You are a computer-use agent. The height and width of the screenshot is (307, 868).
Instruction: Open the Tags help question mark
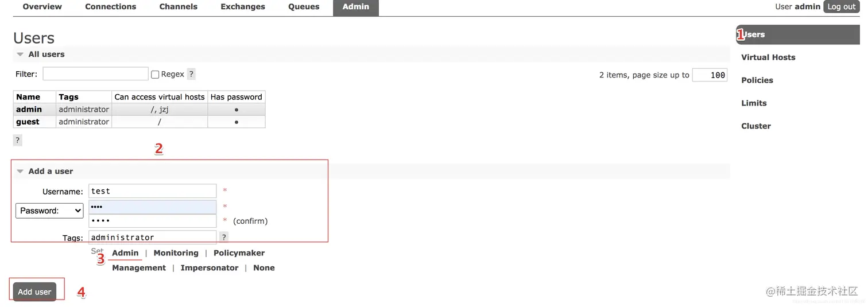click(224, 237)
